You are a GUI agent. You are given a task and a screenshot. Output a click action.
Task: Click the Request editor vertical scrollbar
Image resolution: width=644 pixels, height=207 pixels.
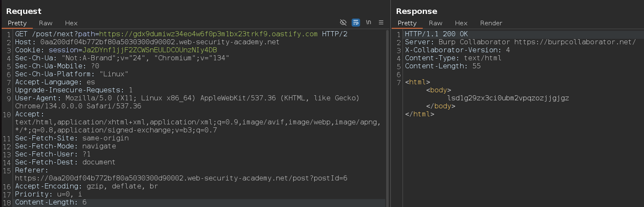(387, 118)
